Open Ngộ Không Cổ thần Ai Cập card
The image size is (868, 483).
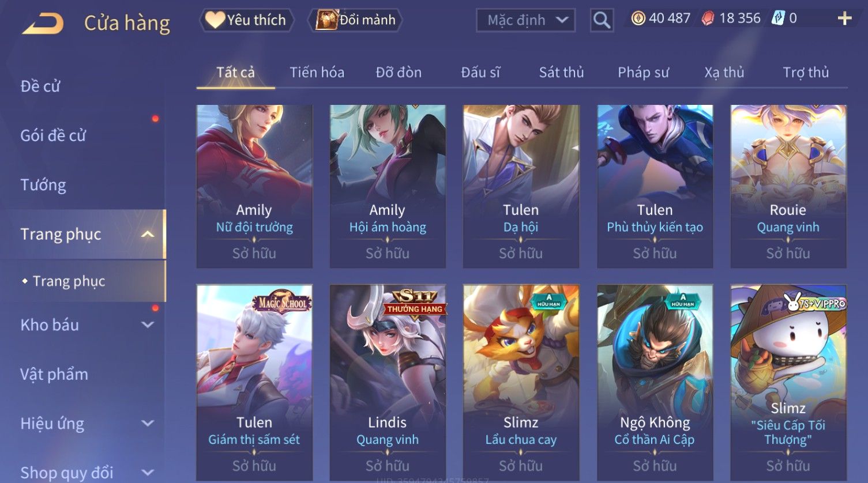(x=655, y=382)
